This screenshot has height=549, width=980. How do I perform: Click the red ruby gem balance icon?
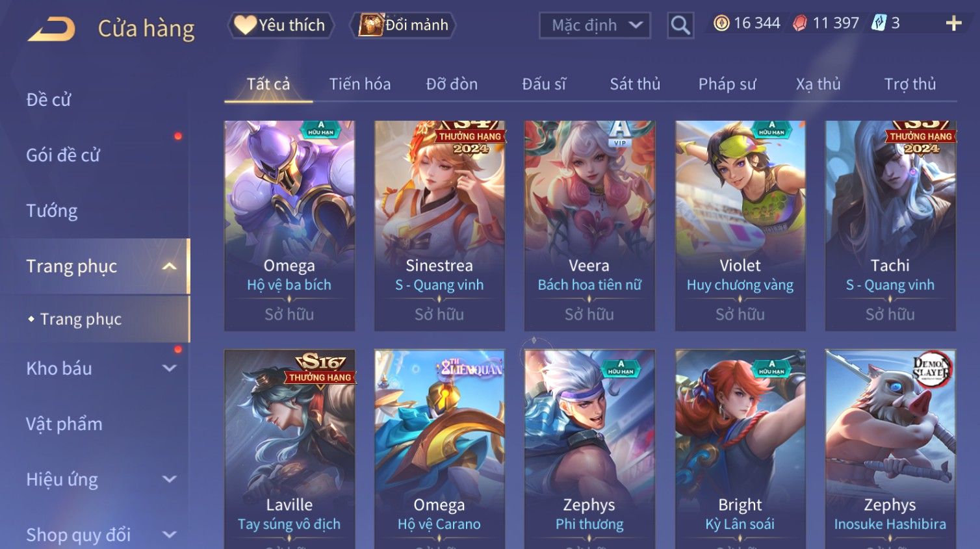pyautogui.click(x=800, y=23)
